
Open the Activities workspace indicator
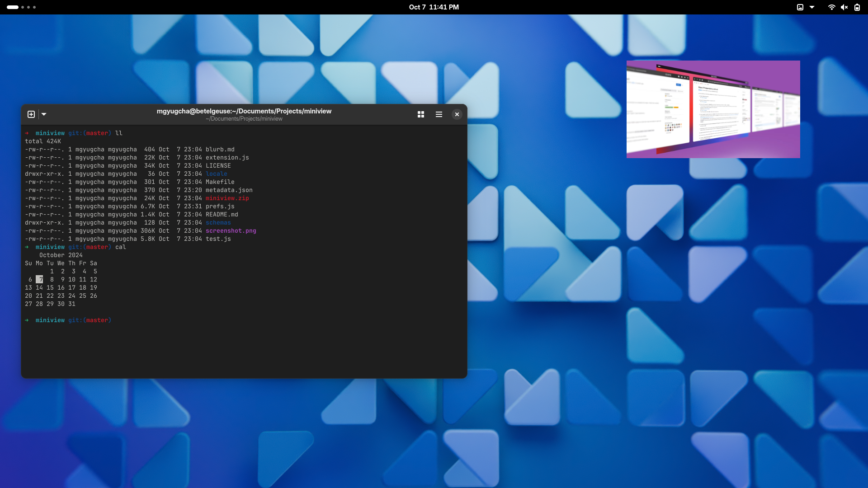21,7
